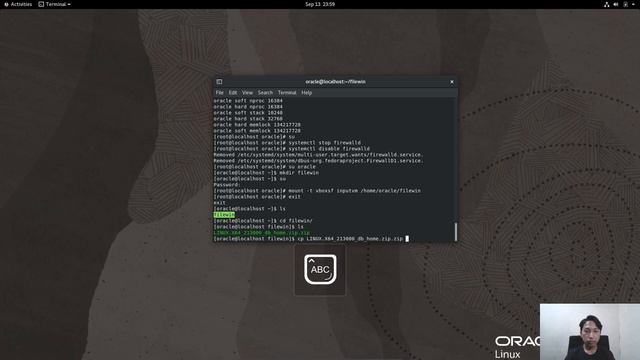
Task: Click the oracle hard memlock 134217728 line
Action: coord(257,125)
